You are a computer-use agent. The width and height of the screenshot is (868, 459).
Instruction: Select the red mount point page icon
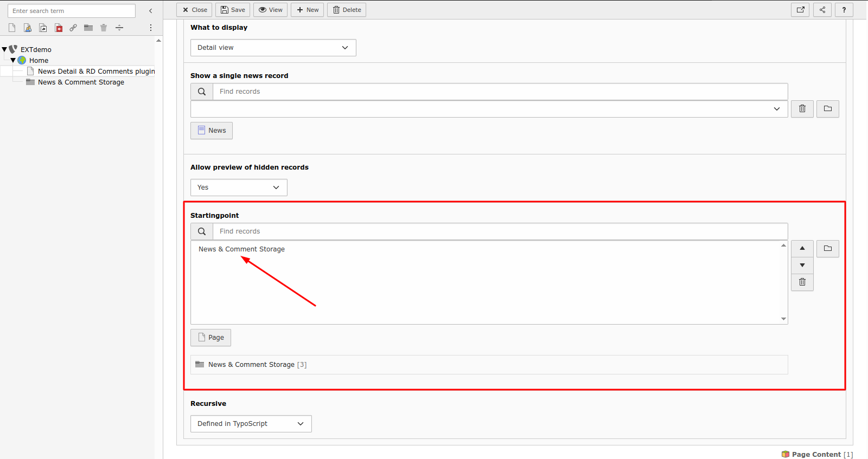(59, 28)
